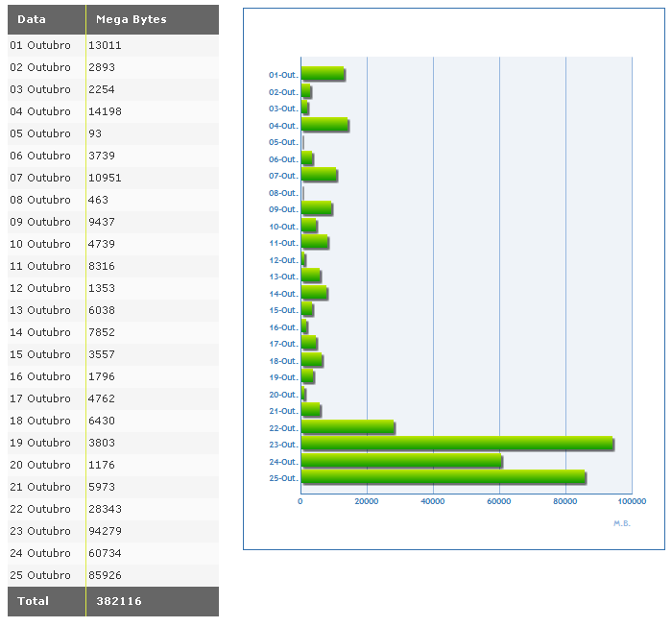
Task: Click the value 14198
Action: (x=105, y=111)
